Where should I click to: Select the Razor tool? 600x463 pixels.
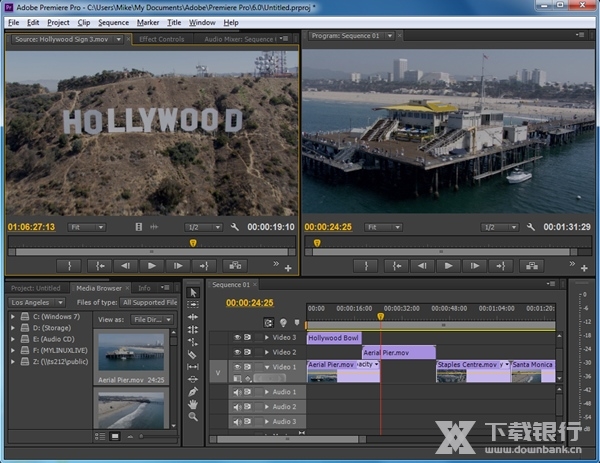(x=193, y=354)
